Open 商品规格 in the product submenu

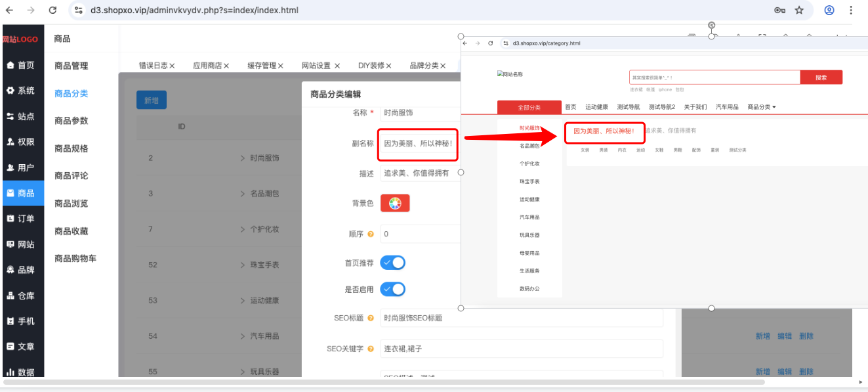point(72,148)
